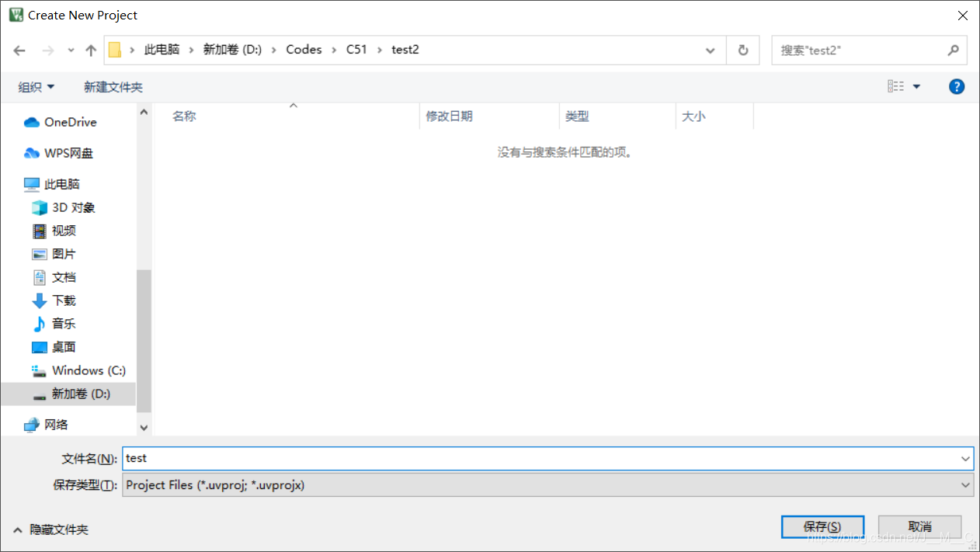Click 新建文件夹 button
Screen dimensions: 980x552
pos(113,87)
